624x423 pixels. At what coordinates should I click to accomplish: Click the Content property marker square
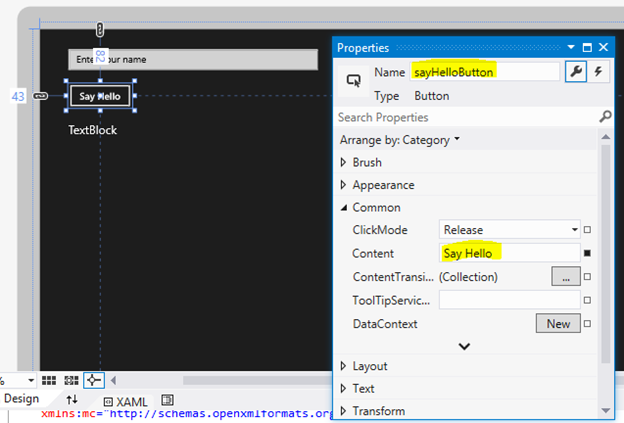(x=587, y=253)
